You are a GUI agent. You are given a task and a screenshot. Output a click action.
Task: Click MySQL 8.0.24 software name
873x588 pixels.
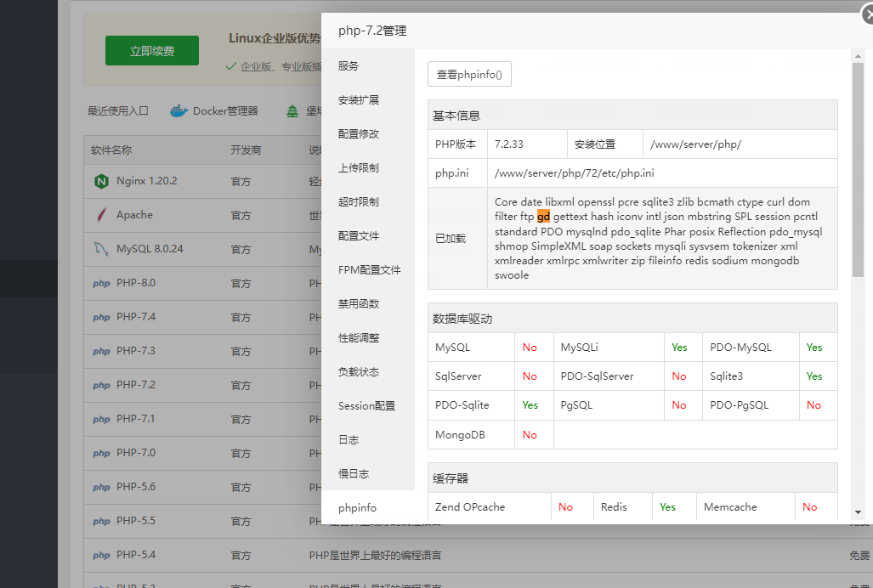pos(150,249)
